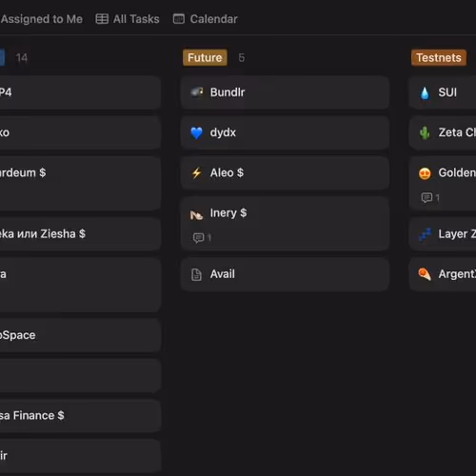Click the document icon next to Avail
Image resolution: width=476 pixels, height=476 pixels.
coord(196,274)
